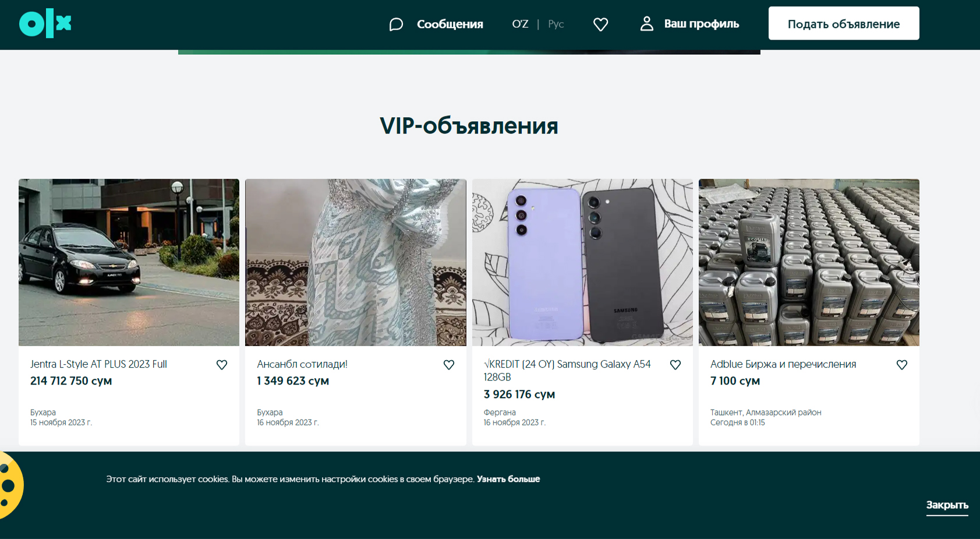980x539 pixels.
Task: Open favorites via header heart icon
Action: tap(600, 24)
